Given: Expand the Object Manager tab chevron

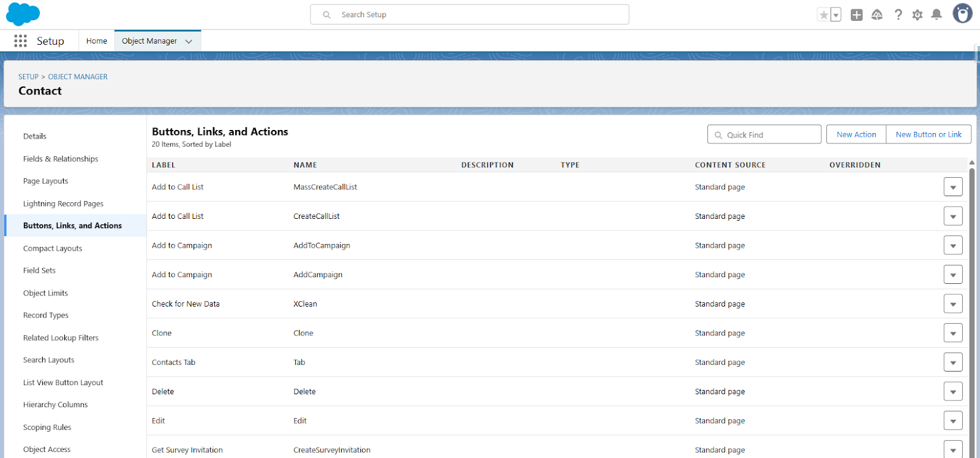Looking at the screenshot, I should (189, 41).
